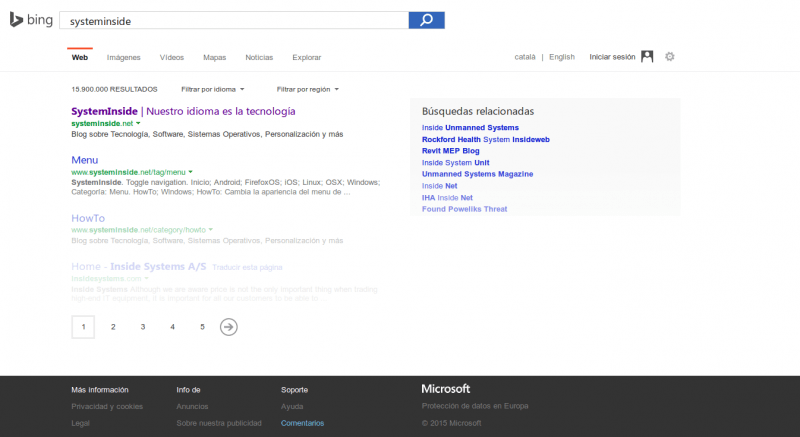Switch to the Imágenes tab

coord(123,57)
